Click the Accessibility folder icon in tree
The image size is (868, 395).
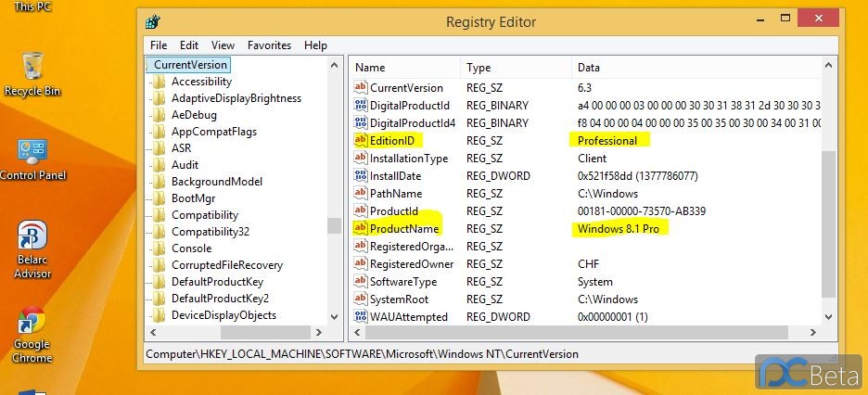pyautogui.click(x=159, y=82)
